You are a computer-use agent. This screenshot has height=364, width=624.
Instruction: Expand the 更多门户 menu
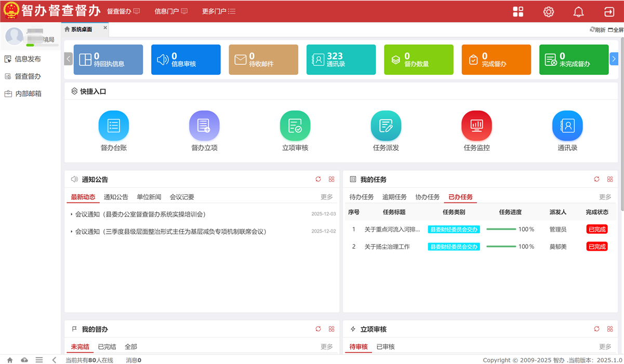(218, 11)
